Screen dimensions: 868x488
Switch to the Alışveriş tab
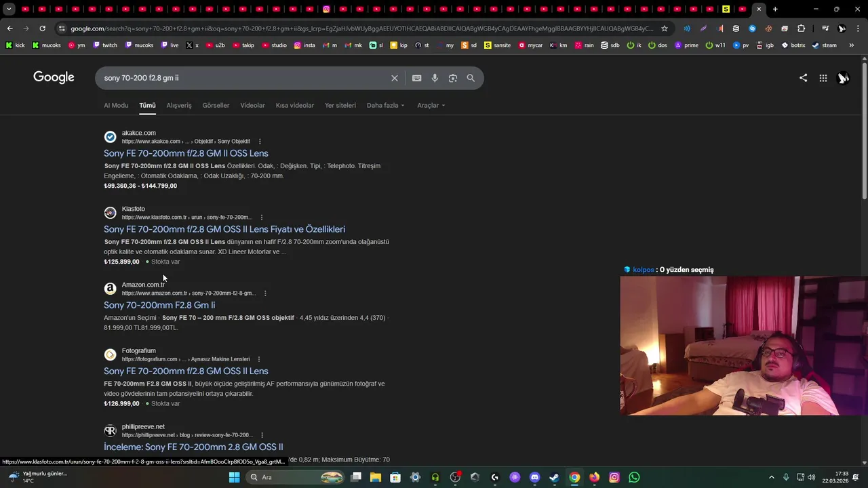[179, 105]
